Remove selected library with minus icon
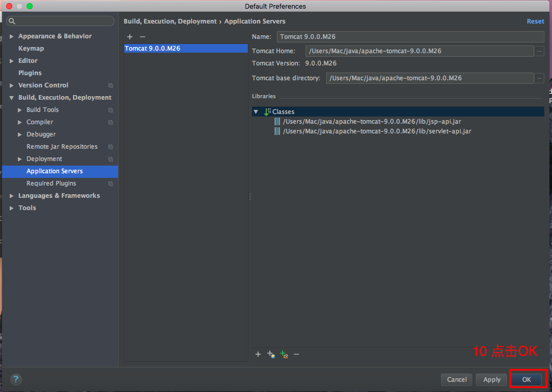 click(x=296, y=354)
